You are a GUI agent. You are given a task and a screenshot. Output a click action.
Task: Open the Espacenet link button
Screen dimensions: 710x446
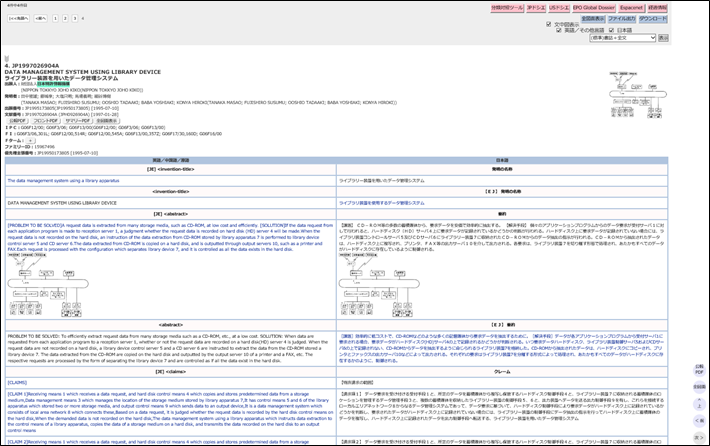coord(631,8)
